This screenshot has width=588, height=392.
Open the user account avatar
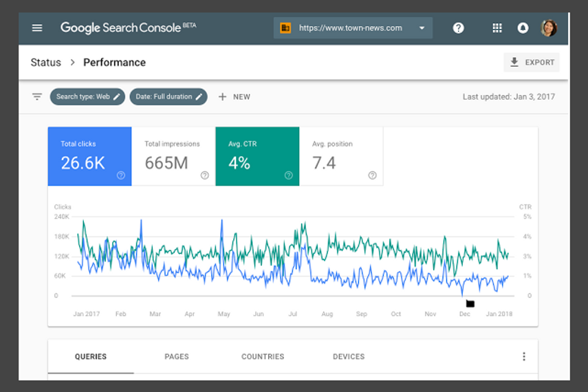(x=549, y=28)
